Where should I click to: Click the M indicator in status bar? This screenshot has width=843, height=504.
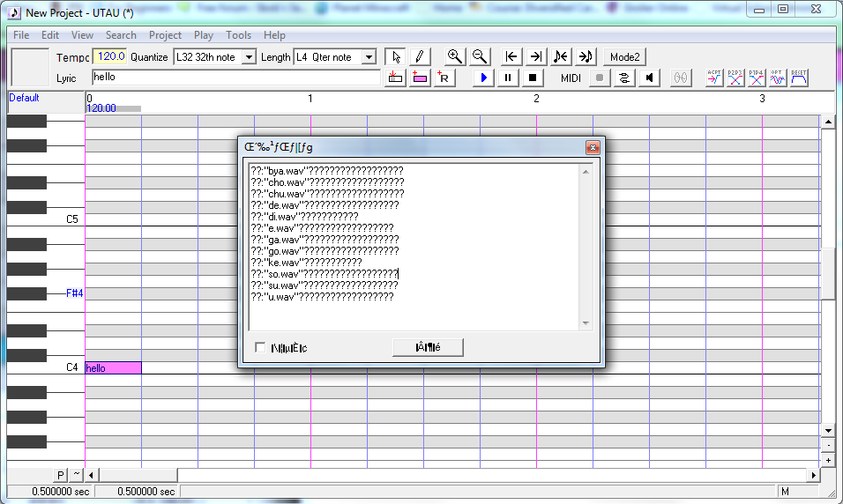[x=785, y=491]
